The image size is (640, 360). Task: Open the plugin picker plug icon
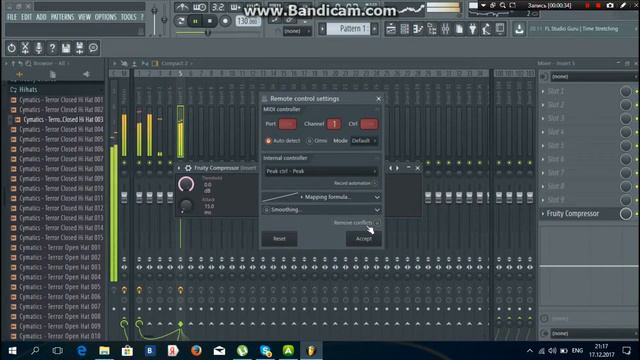click(473, 29)
